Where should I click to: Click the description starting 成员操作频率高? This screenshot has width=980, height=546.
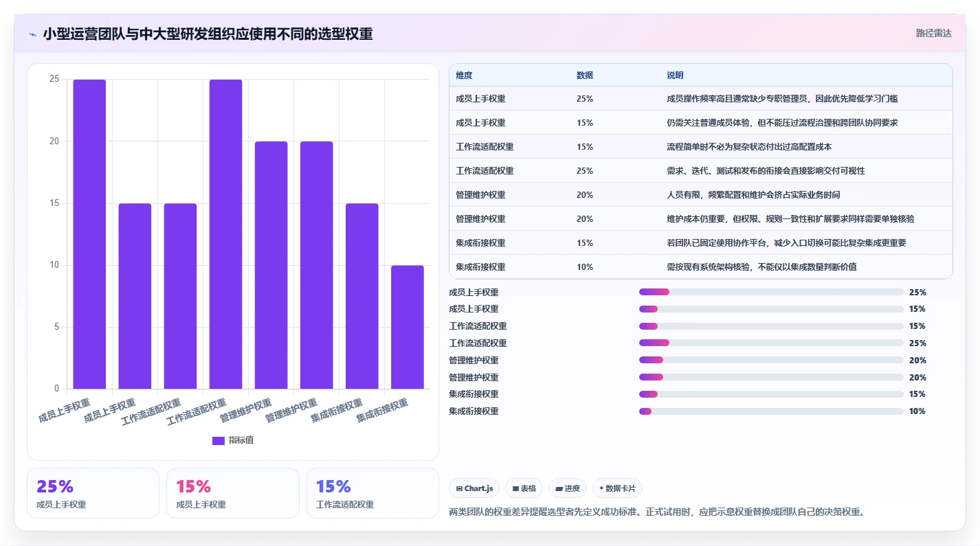pos(782,99)
